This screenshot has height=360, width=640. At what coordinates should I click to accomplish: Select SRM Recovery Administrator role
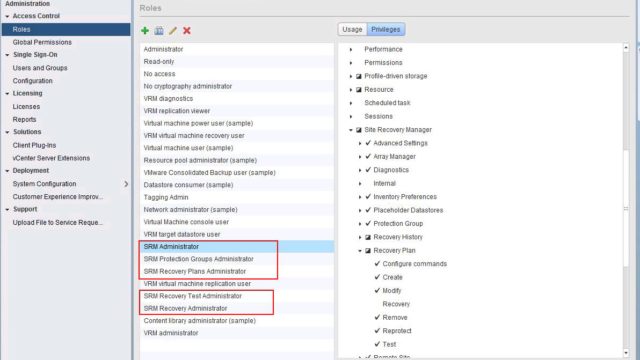tap(237, 308)
